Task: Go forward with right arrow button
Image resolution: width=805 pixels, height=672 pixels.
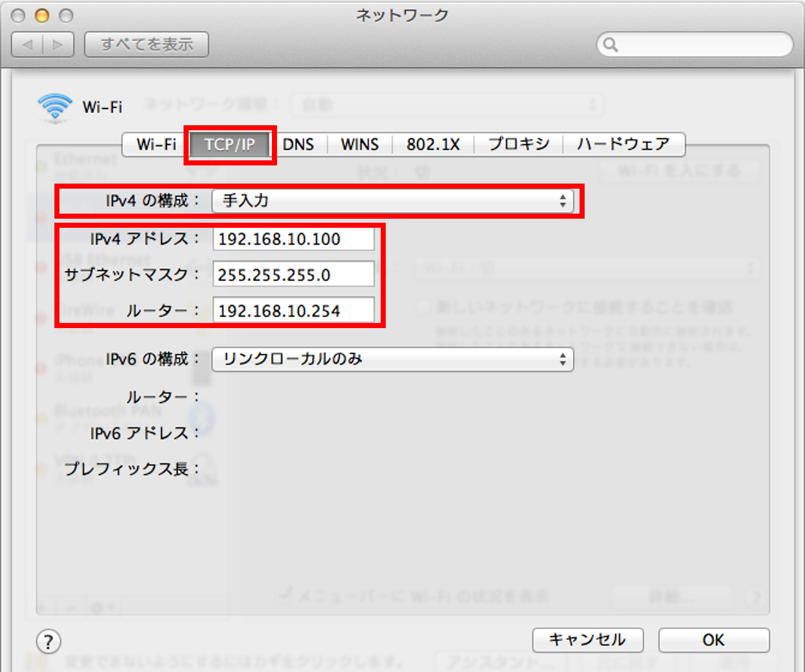Action: coord(58,44)
